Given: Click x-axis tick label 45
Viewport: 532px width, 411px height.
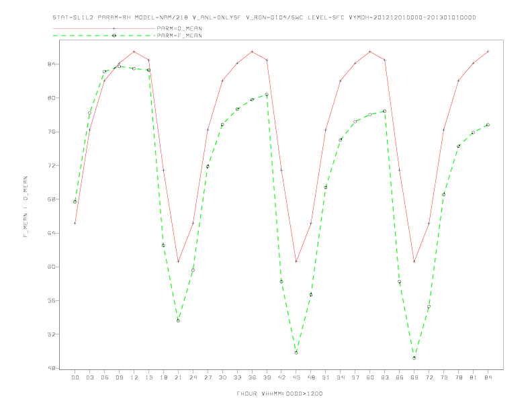Looking at the screenshot, I should [x=296, y=377].
